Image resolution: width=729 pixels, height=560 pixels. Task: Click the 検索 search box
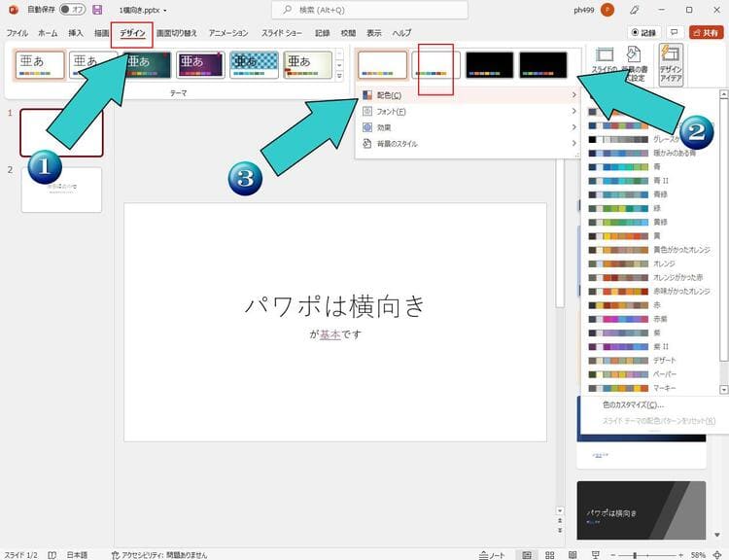pos(369,10)
